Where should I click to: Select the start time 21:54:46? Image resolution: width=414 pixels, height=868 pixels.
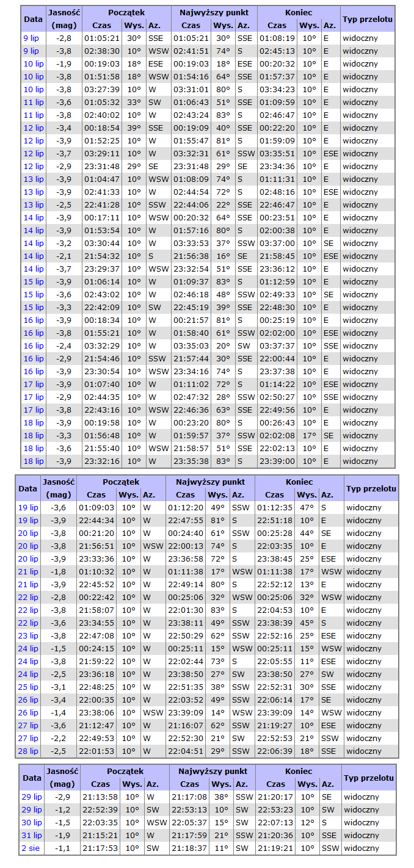(x=102, y=358)
